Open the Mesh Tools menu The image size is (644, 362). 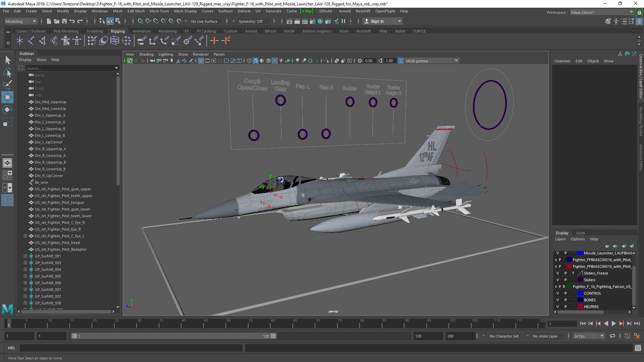[x=159, y=11]
